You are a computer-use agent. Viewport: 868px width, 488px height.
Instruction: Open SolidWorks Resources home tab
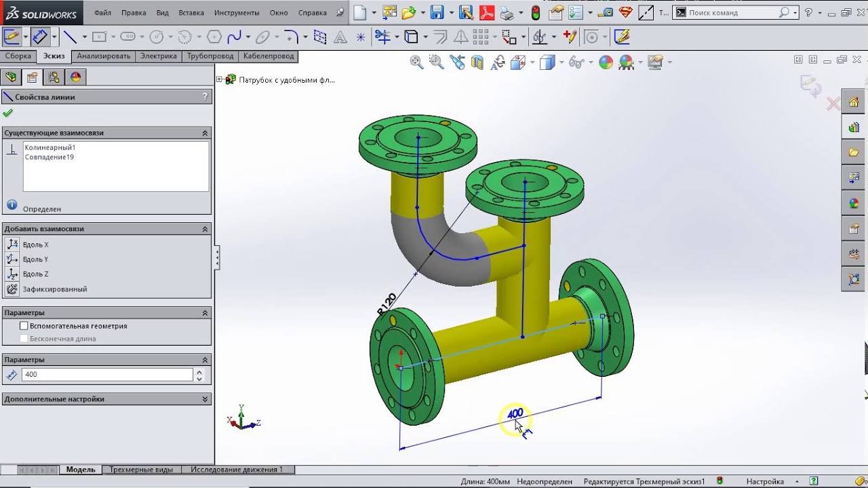click(x=854, y=102)
